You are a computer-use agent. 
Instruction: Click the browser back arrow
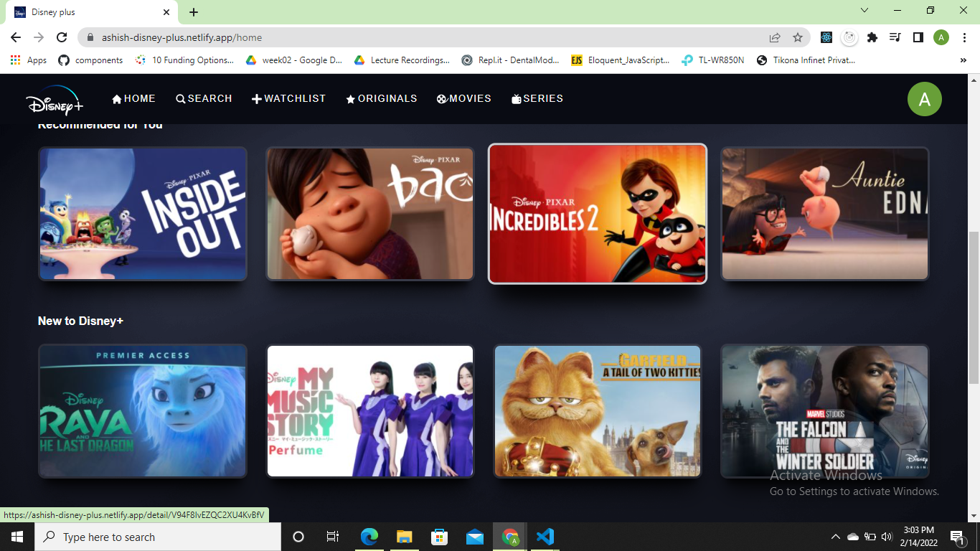16,37
